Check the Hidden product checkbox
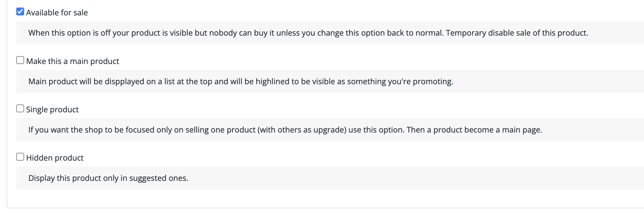The height and width of the screenshot is (221, 644). tap(20, 157)
